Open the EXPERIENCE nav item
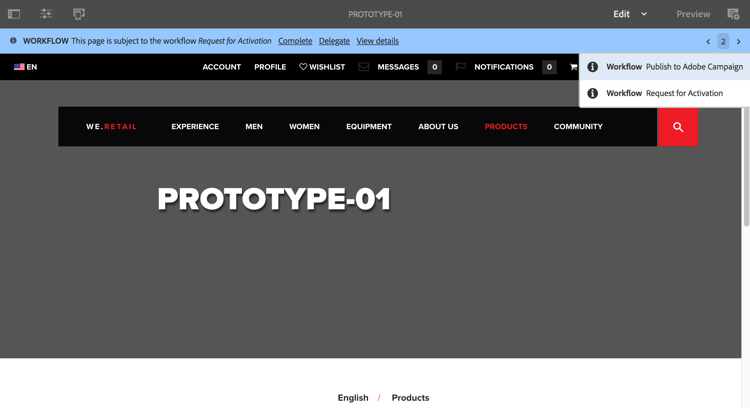Image resolution: width=750 pixels, height=408 pixels. coord(195,127)
